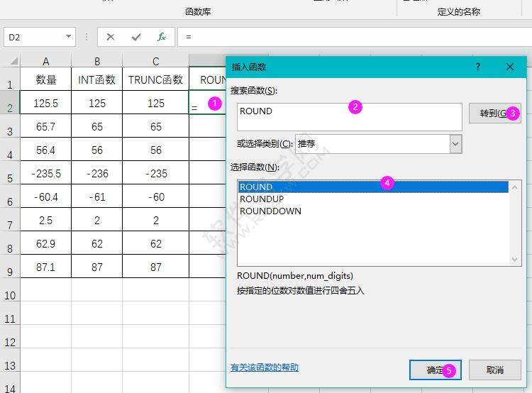Image resolution: width=532 pixels, height=393 pixels.
Task: Click the help question mark in dialog title
Action: pyautogui.click(x=478, y=67)
